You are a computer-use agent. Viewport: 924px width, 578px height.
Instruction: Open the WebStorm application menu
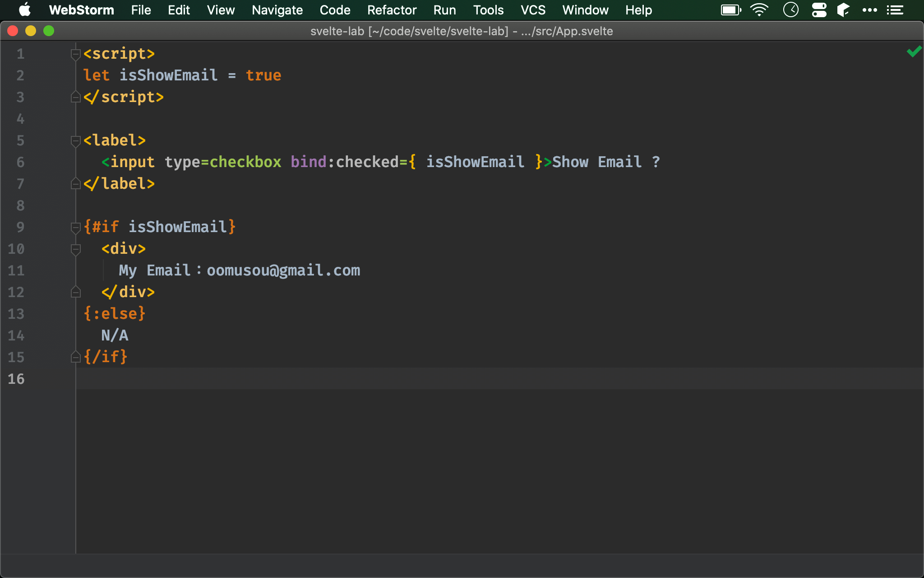(81, 10)
